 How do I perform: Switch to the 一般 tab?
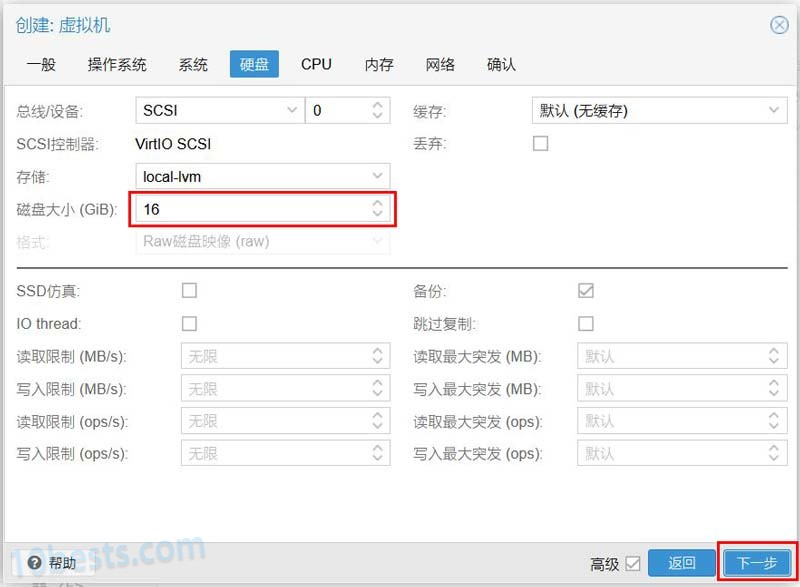[41, 64]
